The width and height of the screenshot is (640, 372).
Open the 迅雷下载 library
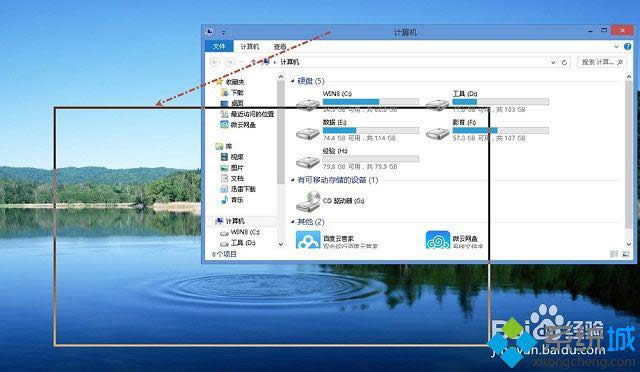[238, 189]
